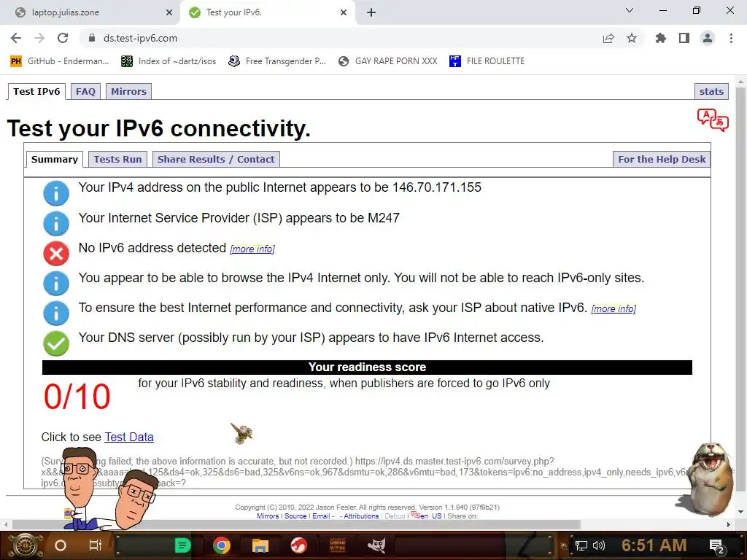This screenshot has width=747, height=560.
Task: Click the share page icon in the address bar
Action: pos(608,38)
